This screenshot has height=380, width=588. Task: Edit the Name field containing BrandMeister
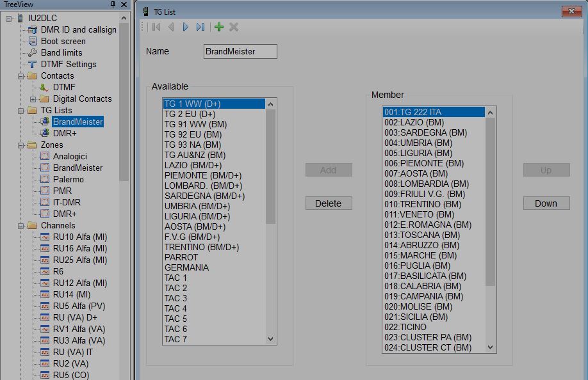coord(240,51)
